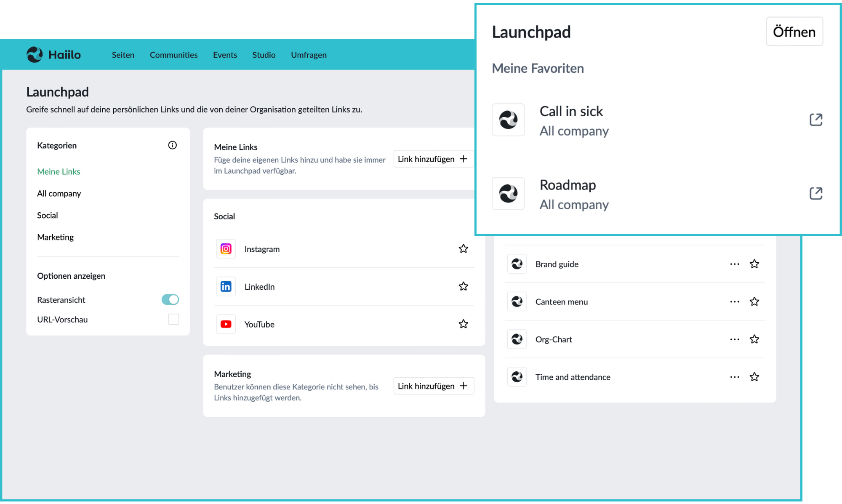Open the options menu for Org-Chart
This screenshot has width=842, height=504.
pyautogui.click(x=734, y=339)
